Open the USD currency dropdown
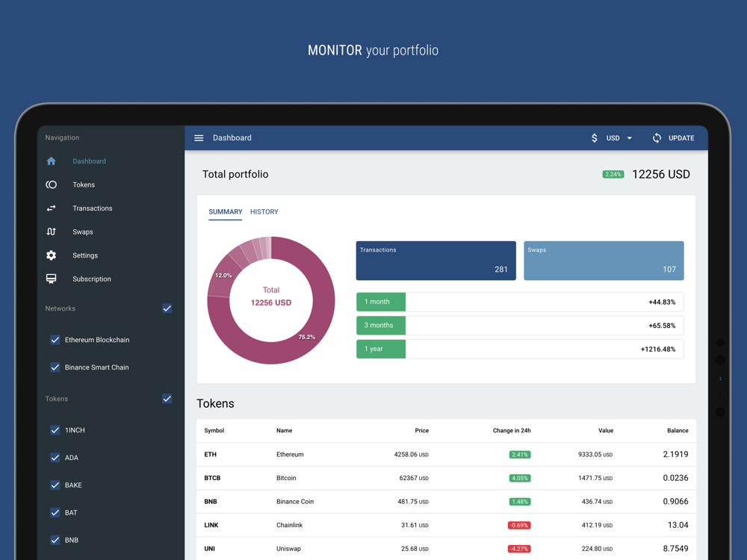This screenshot has width=747, height=560. [x=619, y=138]
